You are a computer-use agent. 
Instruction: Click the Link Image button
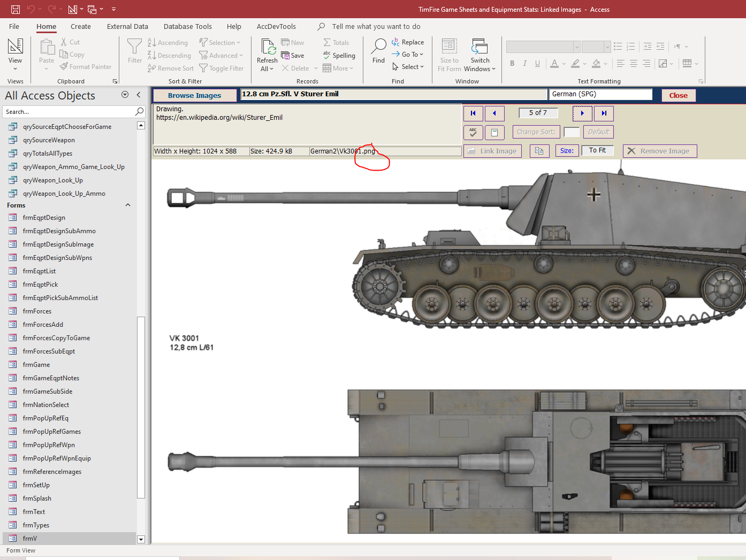click(x=492, y=151)
